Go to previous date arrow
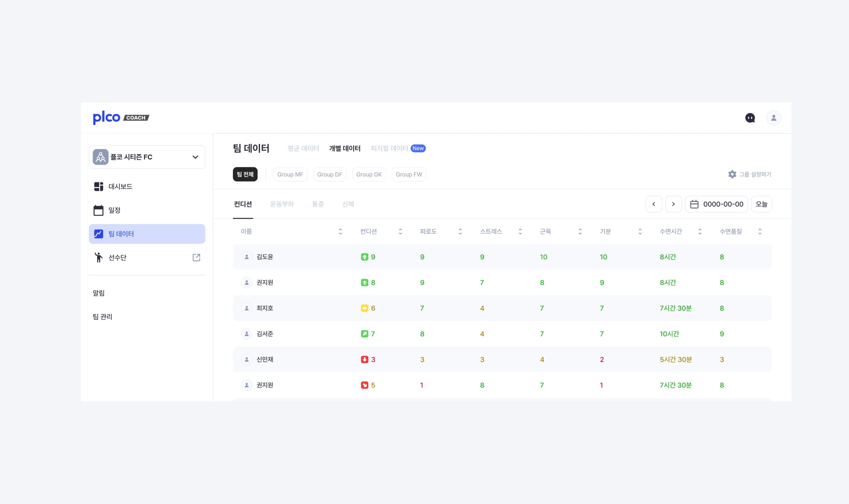 (x=654, y=204)
